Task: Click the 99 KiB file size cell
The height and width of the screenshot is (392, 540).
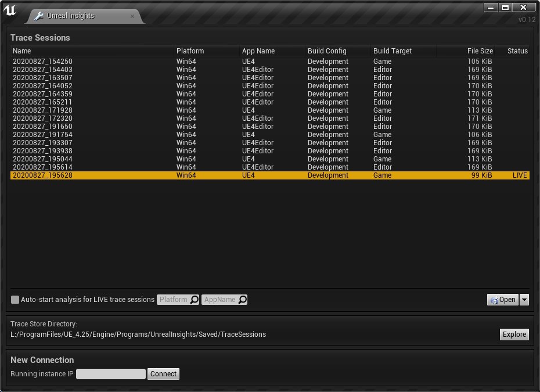Action: coord(481,175)
